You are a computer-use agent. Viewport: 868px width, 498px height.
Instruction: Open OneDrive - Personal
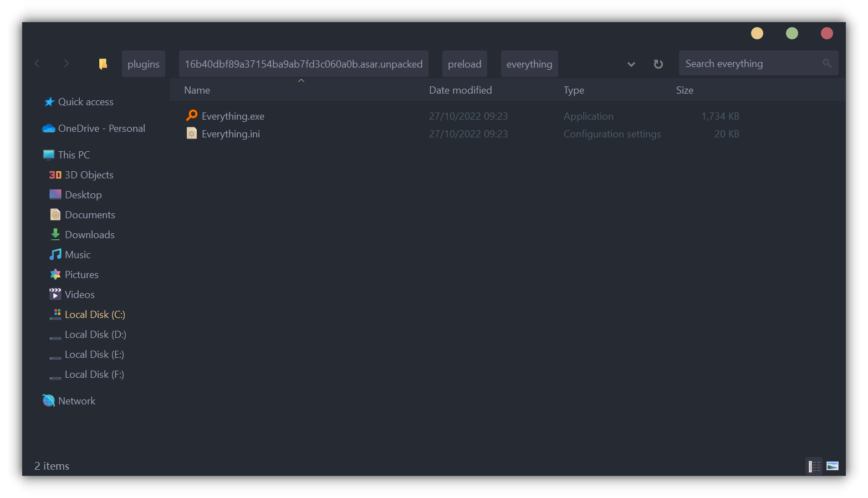pos(101,129)
